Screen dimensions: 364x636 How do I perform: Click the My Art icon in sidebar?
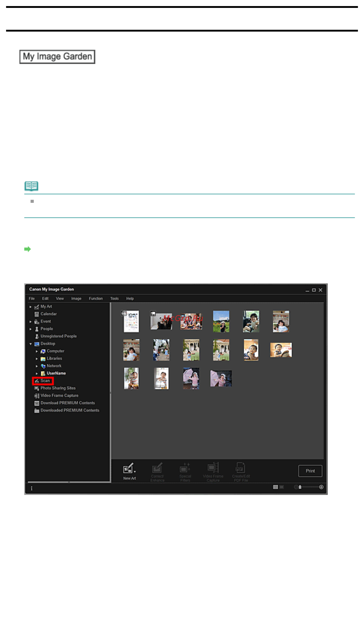pyautogui.click(x=36, y=307)
